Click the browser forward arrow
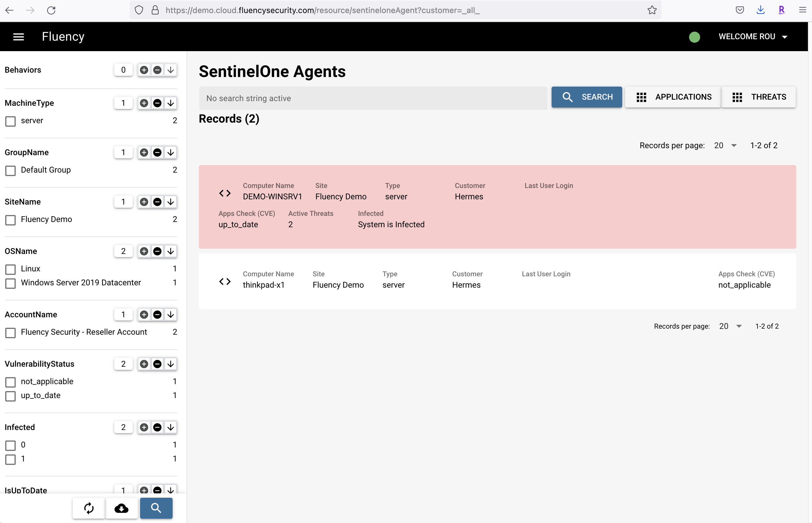The width and height of the screenshot is (812, 523). point(30,10)
